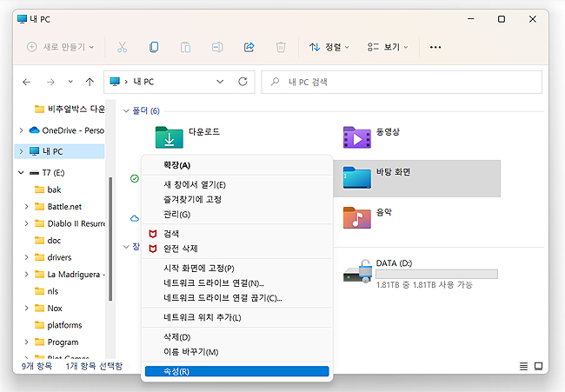Open the address bar history dropdown

tap(220, 82)
